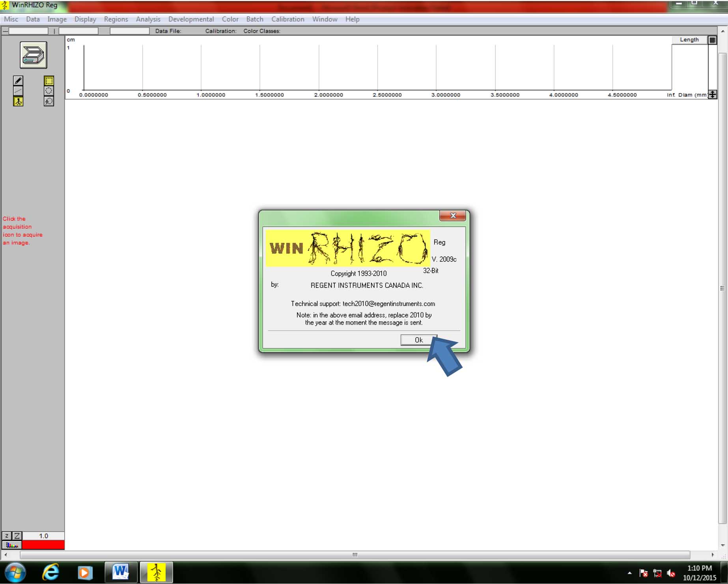728x584 pixels.
Task: Open the Color menu
Action: click(x=230, y=19)
